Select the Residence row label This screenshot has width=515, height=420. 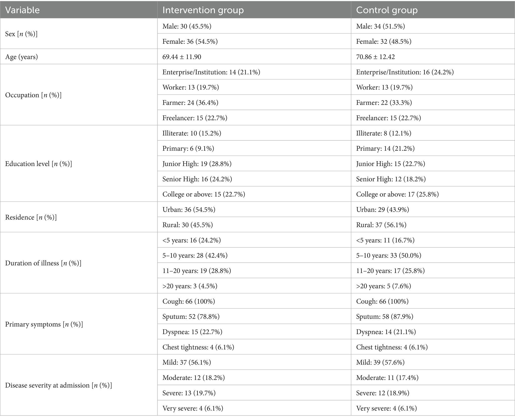pyautogui.click(x=31, y=217)
